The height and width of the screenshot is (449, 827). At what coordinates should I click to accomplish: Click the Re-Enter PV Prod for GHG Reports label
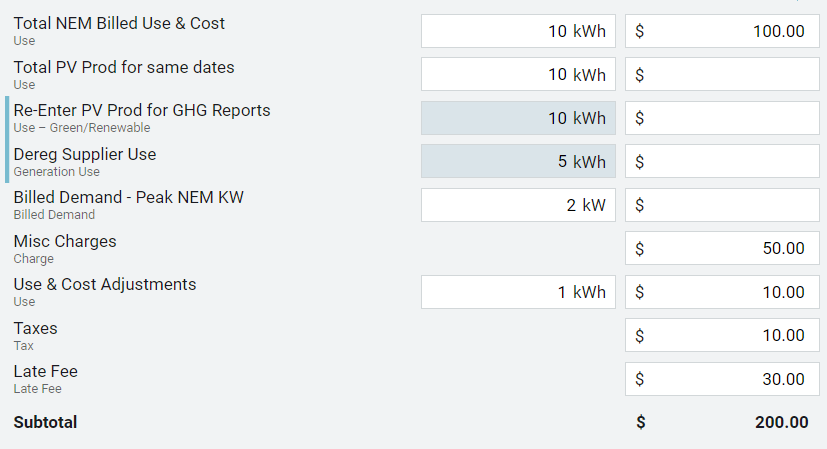click(142, 110)
